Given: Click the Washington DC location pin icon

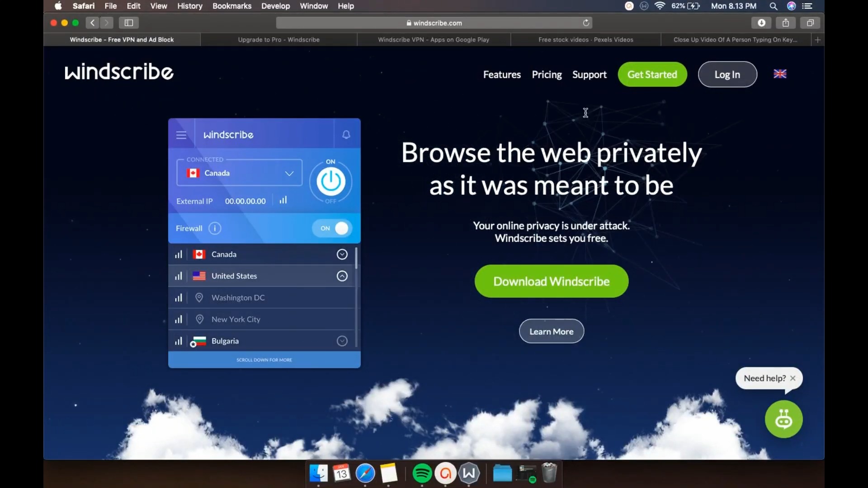Looking at the screenshot, I should (x=199, y=298).
